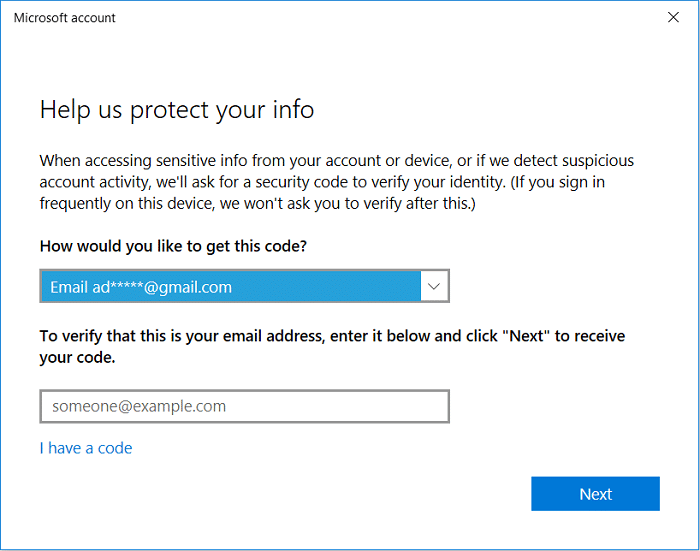The image size is (700, 551).
Task: Click the "To verify that this is your email address" instruction
Action: [x=180, y=336]
